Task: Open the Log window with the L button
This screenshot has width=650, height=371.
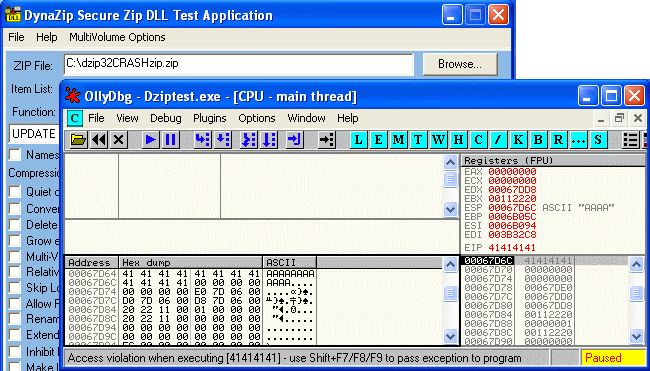Action: click(x=359, y=140)
